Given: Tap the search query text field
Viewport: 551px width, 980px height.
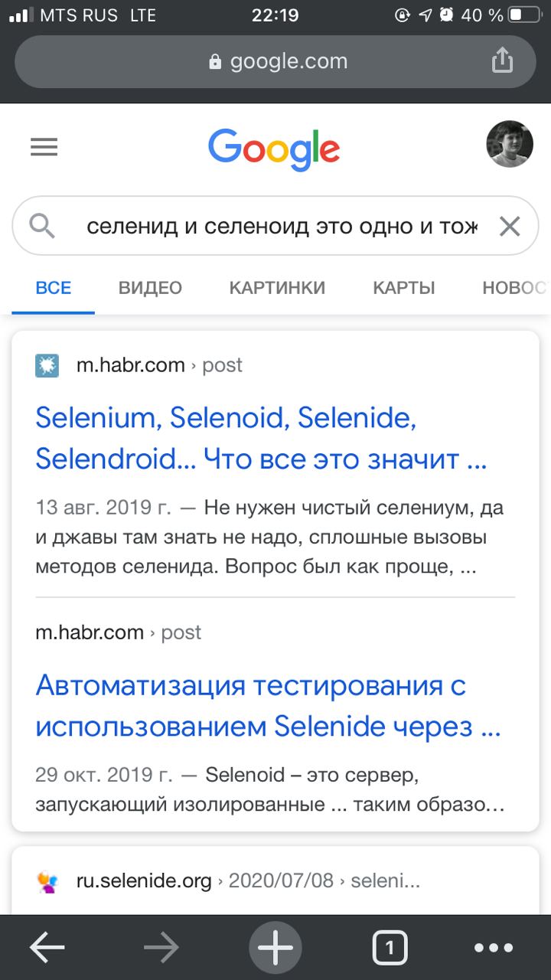Looking at the screenshot, I should click(x=282, y=227).
